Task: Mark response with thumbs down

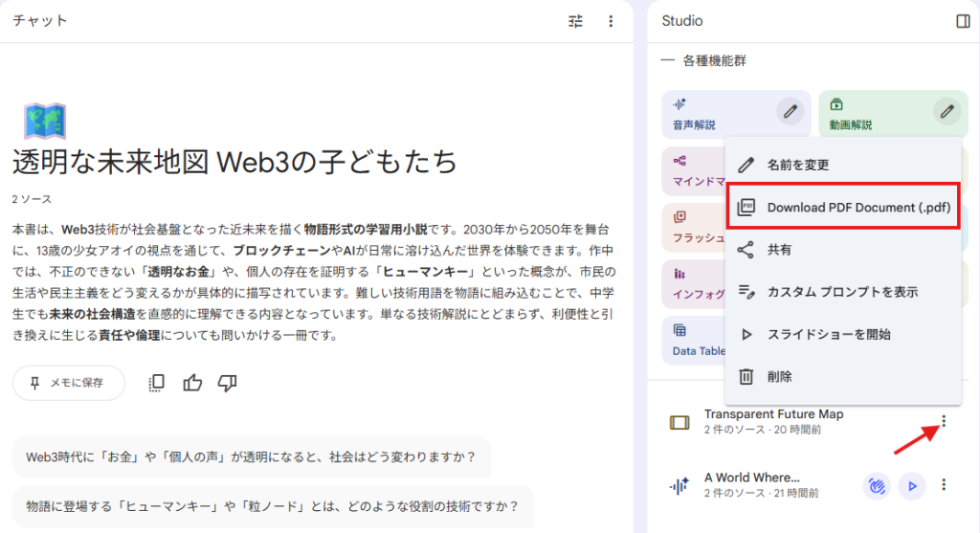Action: [x=227, y=383]
